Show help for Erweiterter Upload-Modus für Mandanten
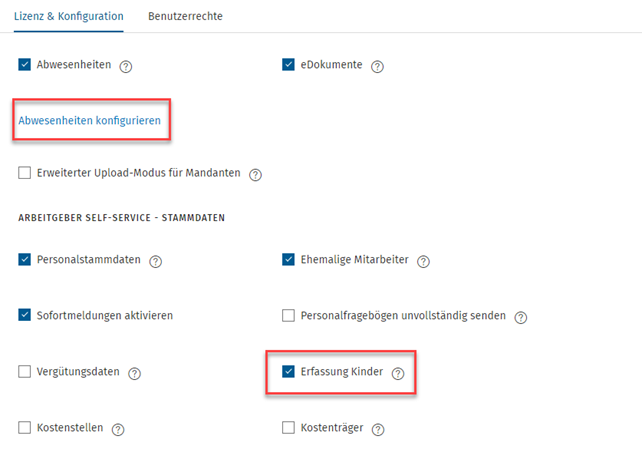 point(255,175)
